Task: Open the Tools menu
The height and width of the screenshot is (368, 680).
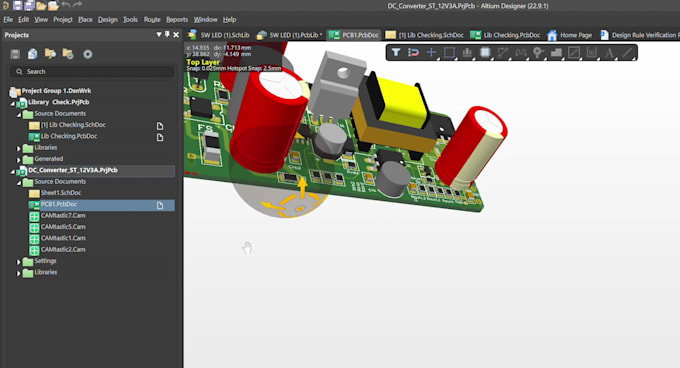Action: [130, 20]
